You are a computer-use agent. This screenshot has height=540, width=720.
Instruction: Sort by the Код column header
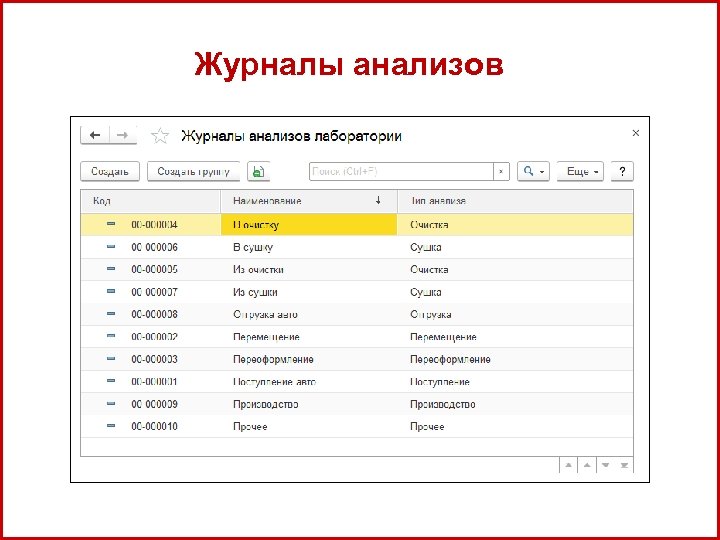pyautogui.click(x=151, y=201)
